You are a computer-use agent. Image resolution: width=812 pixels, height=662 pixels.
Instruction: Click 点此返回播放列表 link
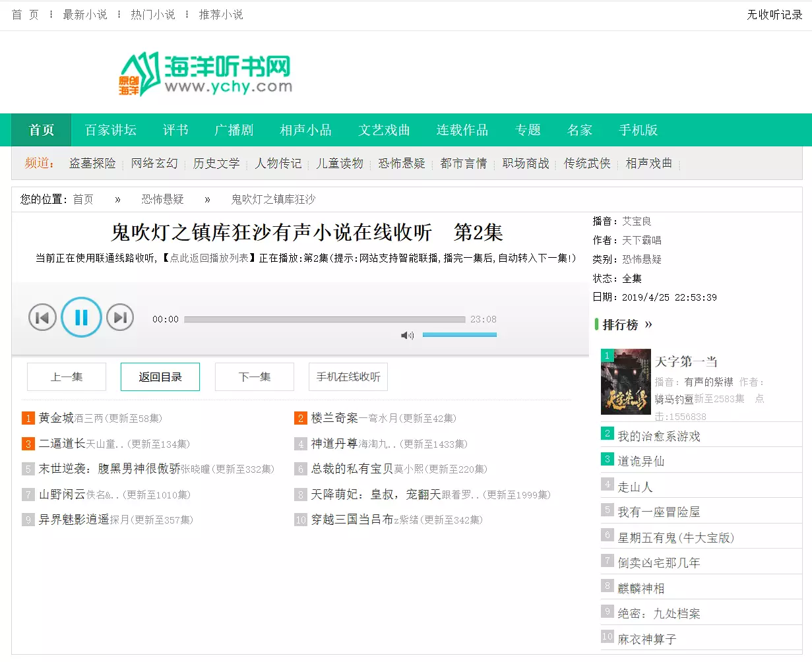click(209, 258)
